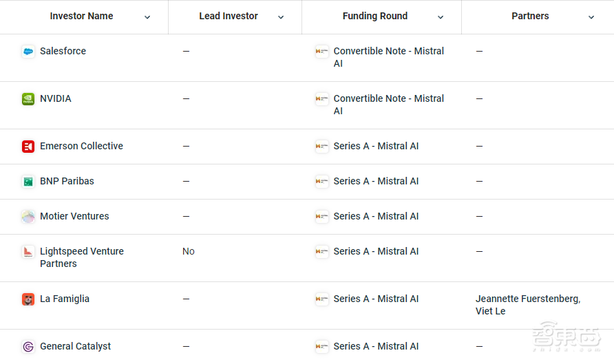The image size is (614, 364).
Task: Open the Salesforce investor link
Action: click(x=63, y=52)
